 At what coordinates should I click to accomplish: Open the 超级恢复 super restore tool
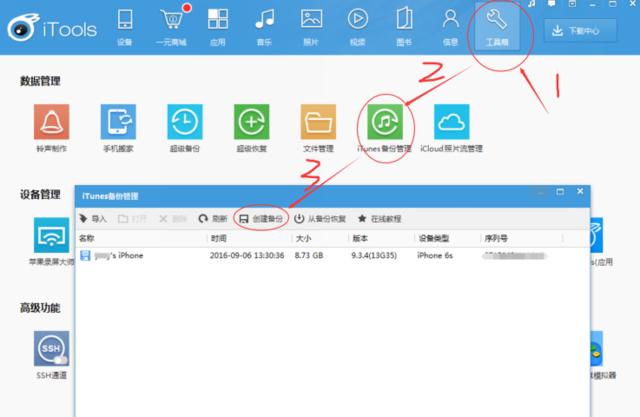point(251,128)
